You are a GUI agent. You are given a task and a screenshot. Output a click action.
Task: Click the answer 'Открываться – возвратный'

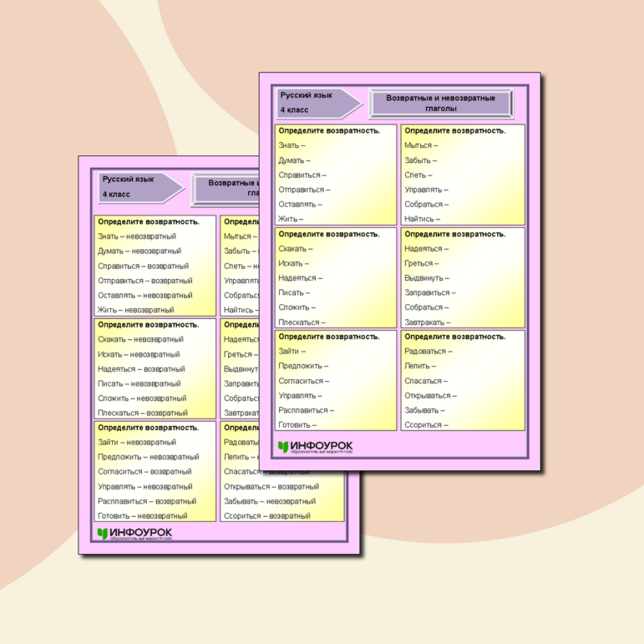coord(271,487)
